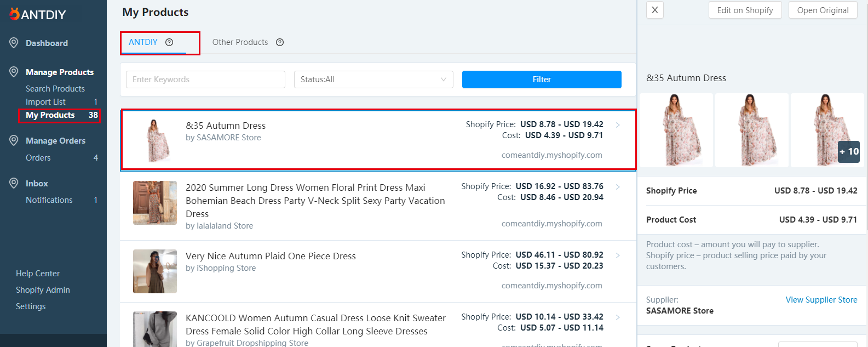Viewport: 868px width, 347px height.
Task: Open Notifications in the sidebar
Action: point(49,200)
